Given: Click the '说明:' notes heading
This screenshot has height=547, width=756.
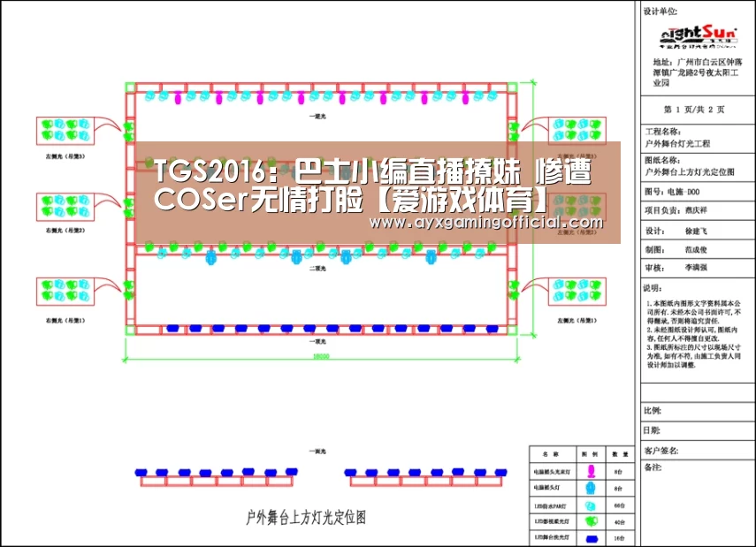Looking at the screenshot, I should 653,288.
